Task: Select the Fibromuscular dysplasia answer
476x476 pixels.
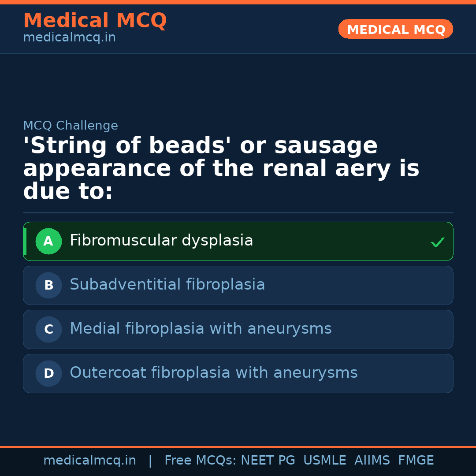Action: click(x=161, y=241)
